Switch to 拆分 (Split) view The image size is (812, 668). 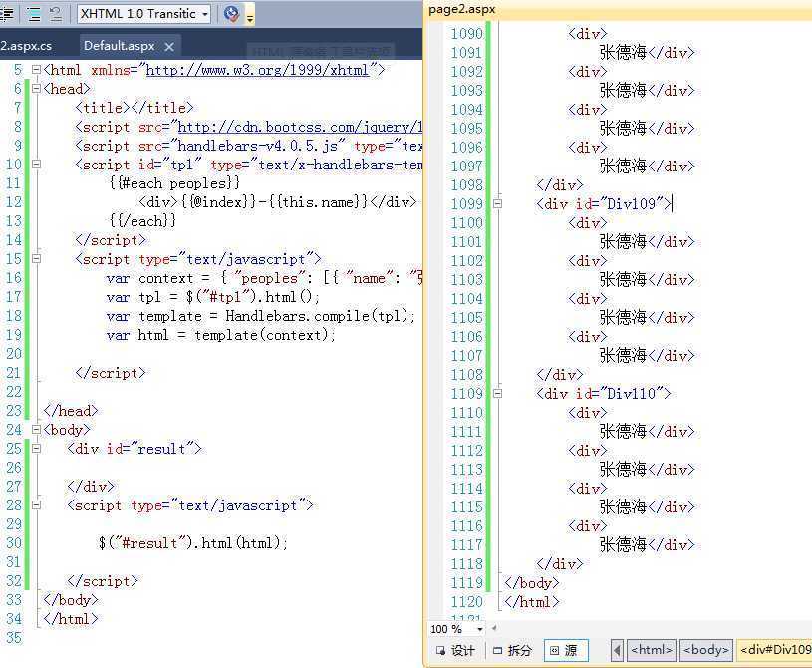[x=513, y=650]
